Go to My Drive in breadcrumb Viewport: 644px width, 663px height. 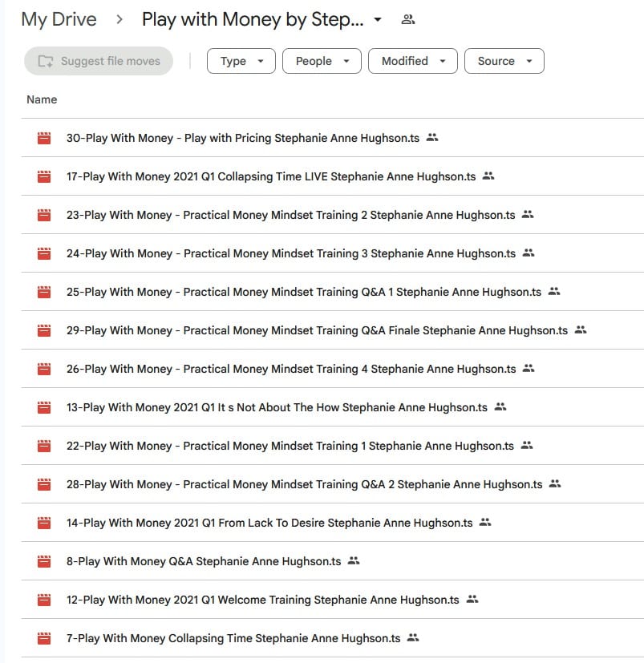[x=59, y=19]
